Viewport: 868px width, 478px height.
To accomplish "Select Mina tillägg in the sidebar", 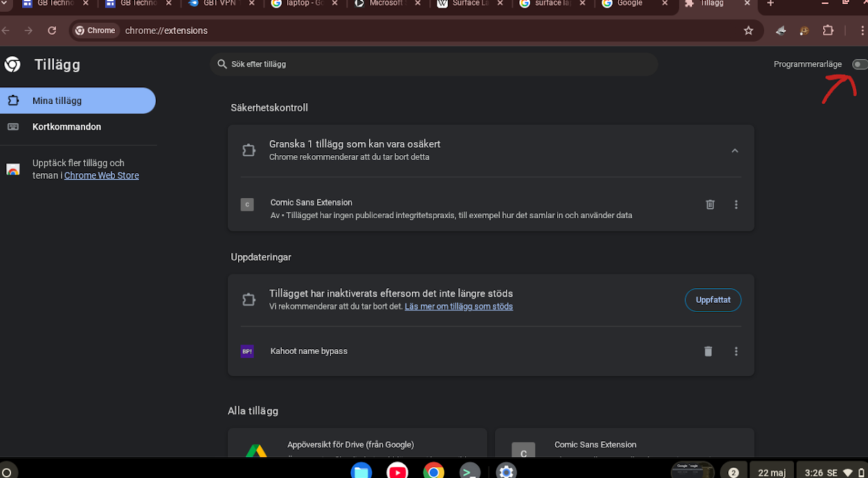I will tap(78, 100).
